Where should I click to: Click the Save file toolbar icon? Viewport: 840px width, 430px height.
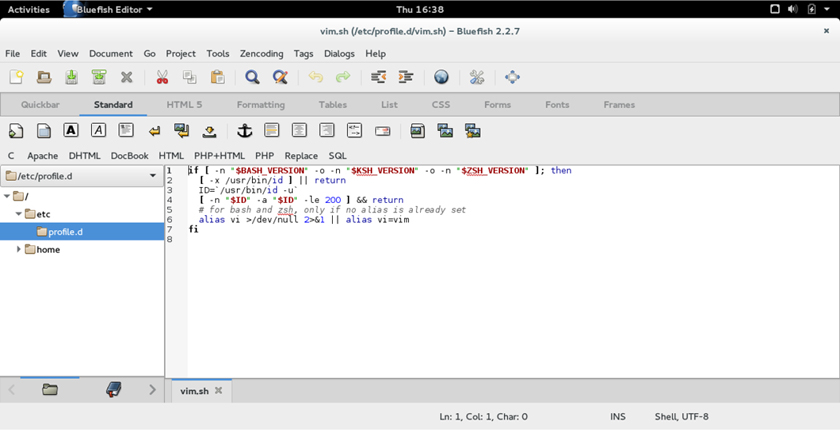(x=71, y=77)
